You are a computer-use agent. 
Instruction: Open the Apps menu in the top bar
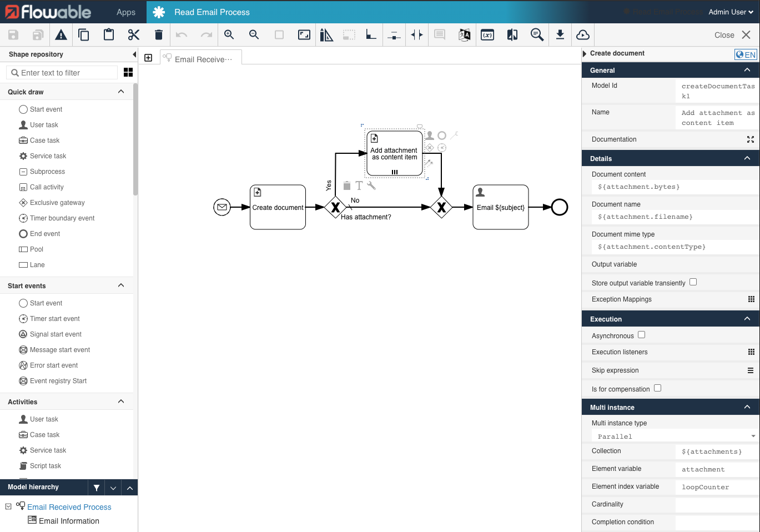125,12
